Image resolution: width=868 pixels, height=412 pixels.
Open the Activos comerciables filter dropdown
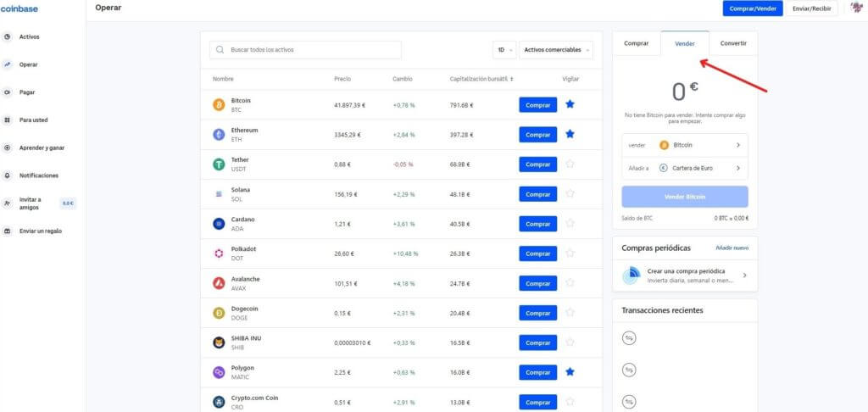tap(556, 50)
